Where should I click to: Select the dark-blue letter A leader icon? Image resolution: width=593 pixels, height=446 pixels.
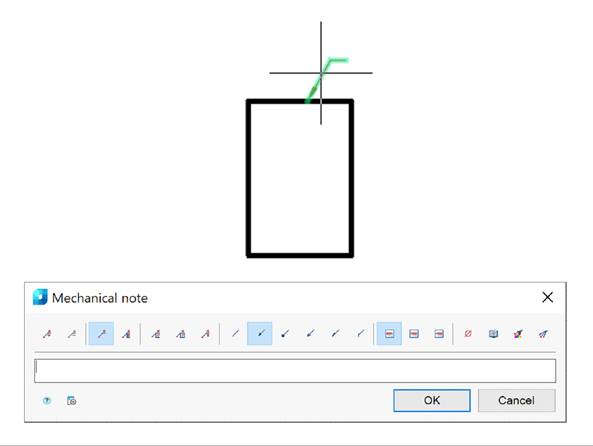click(x=126, y=334)
